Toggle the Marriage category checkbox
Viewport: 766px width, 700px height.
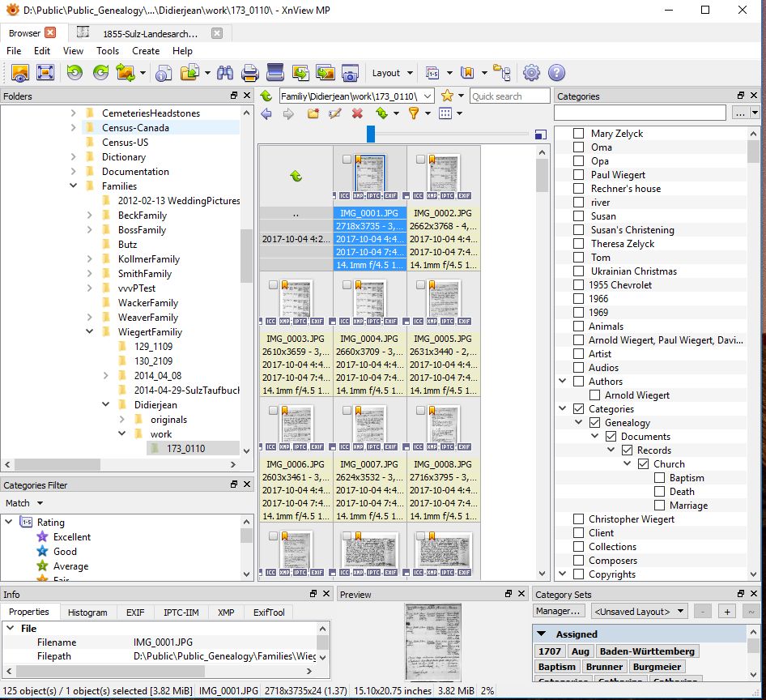[x=660, y=506]
